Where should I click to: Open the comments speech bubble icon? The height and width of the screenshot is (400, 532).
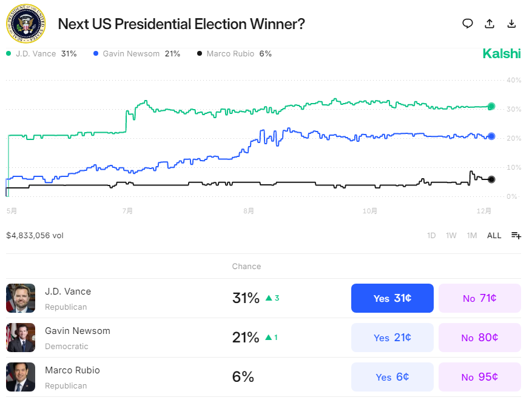point(468,24)
